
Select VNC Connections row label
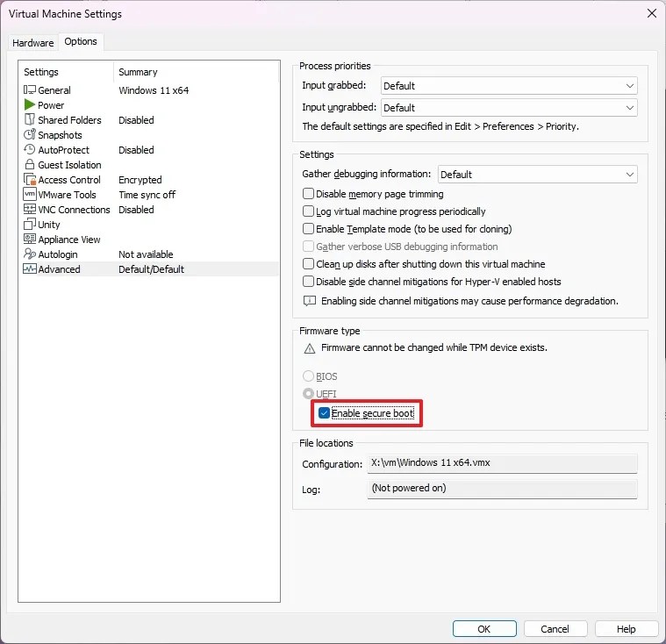pos(74,210)
